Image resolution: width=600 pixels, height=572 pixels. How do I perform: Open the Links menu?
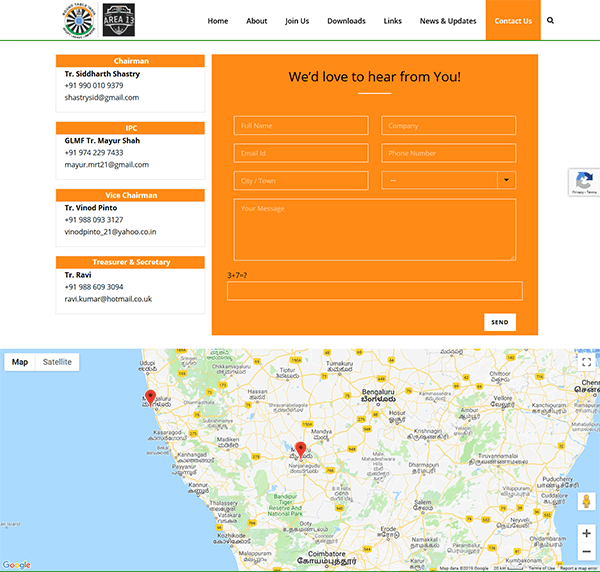coord(393,21)
